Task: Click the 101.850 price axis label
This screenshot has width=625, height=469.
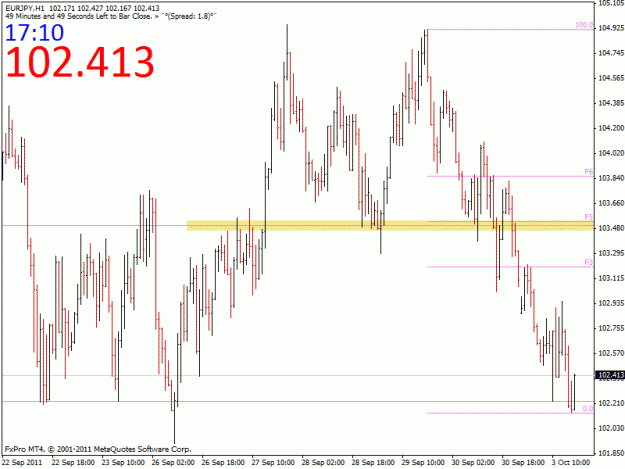Action: pyautogui.click(x=611, y=453)
